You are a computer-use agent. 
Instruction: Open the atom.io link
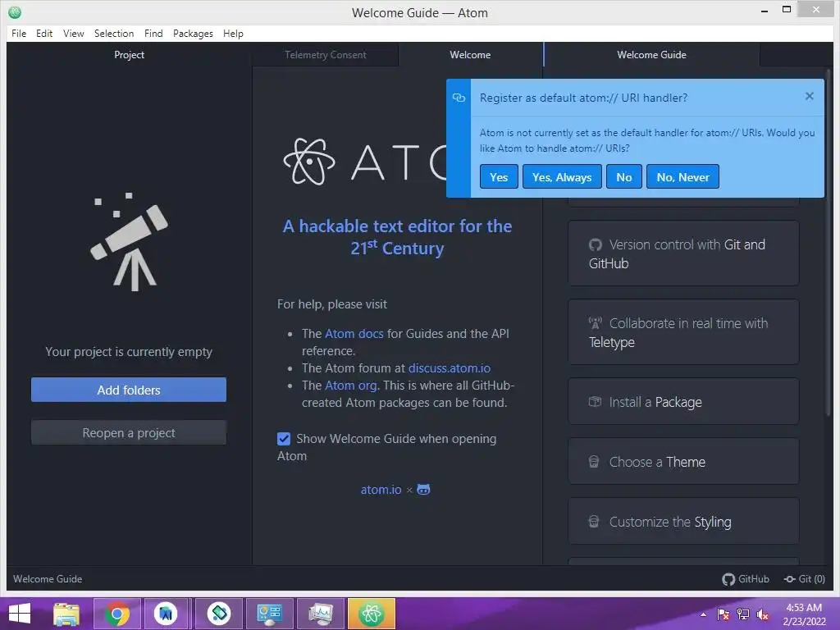[x=381, y=490]
